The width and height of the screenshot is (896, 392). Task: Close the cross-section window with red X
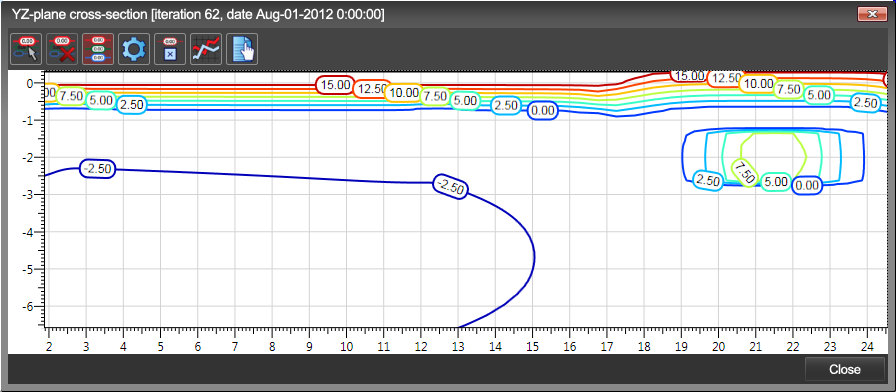pyautogui.click(x=872, y=15)
